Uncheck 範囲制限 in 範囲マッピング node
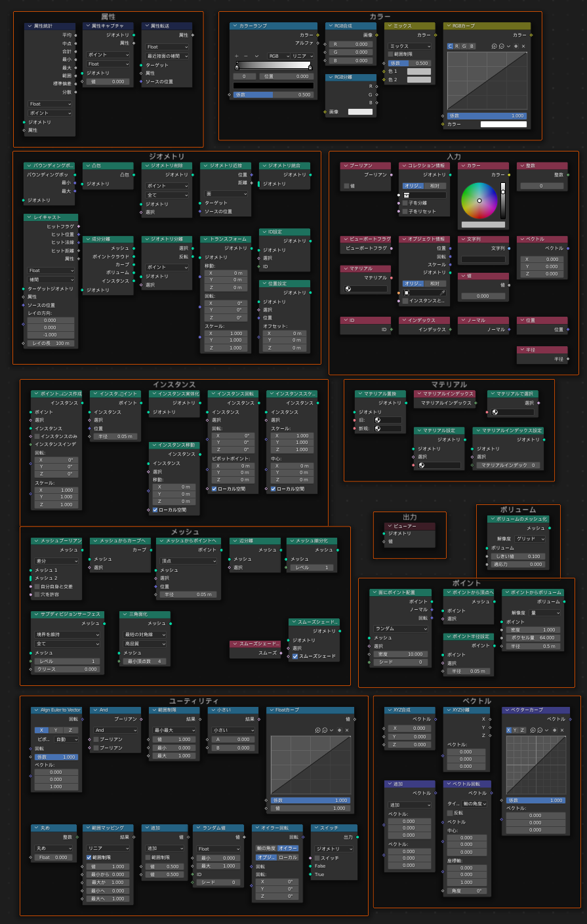This screenshot has width=587, height=924. click(89, 857)
